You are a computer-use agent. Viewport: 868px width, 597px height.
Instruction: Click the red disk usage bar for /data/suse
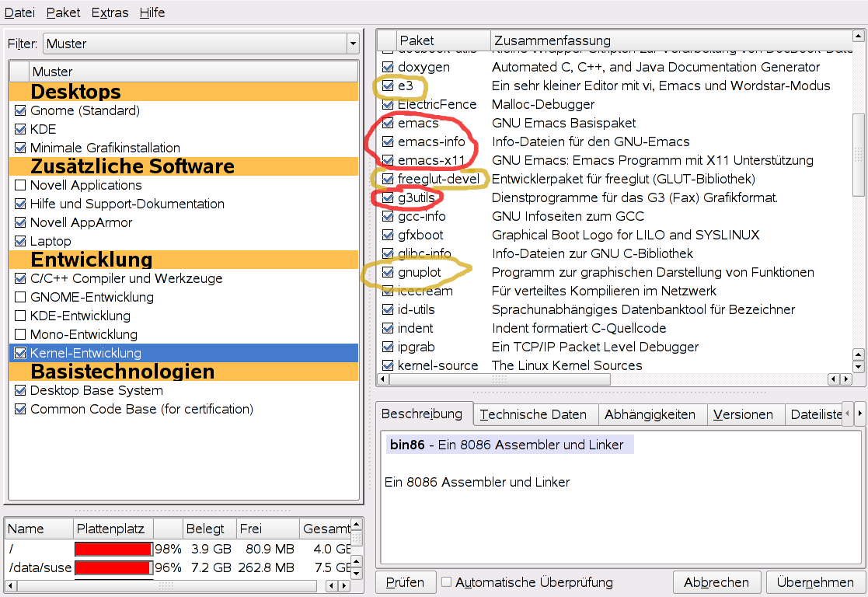pyautogui.click(x=113, y=567)
